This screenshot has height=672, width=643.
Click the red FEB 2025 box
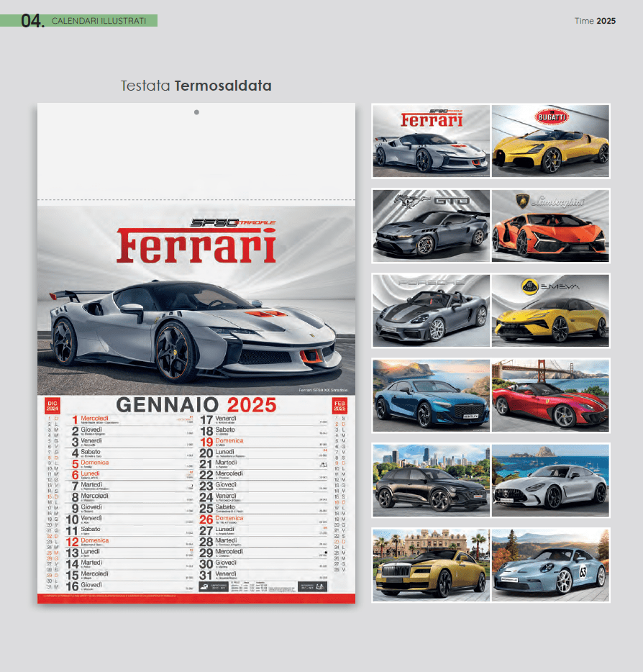(339, 406)
